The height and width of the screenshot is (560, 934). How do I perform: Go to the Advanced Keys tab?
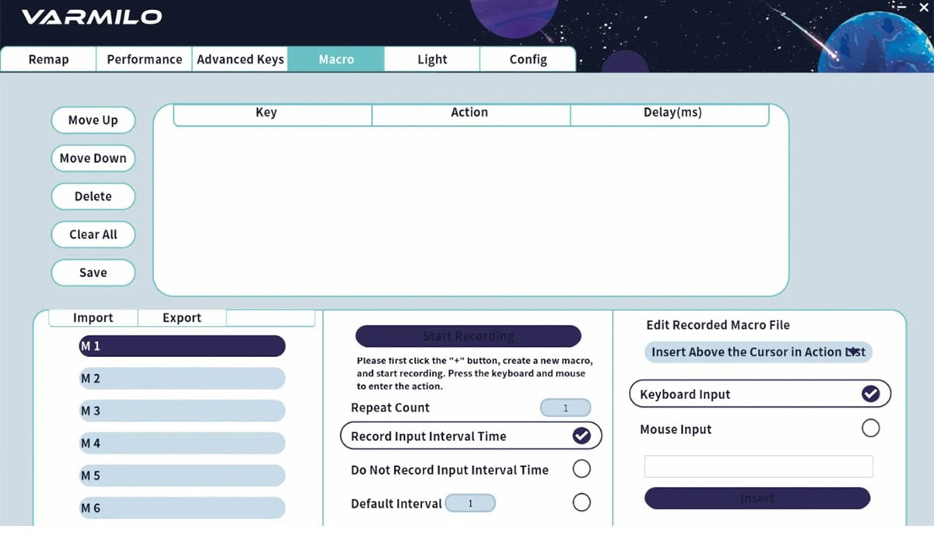coord(240,60)
